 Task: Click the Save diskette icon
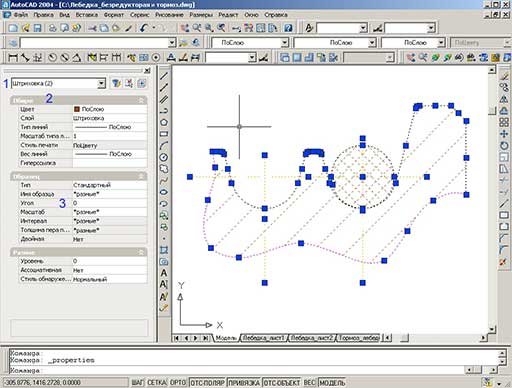(x=37, y=28)
